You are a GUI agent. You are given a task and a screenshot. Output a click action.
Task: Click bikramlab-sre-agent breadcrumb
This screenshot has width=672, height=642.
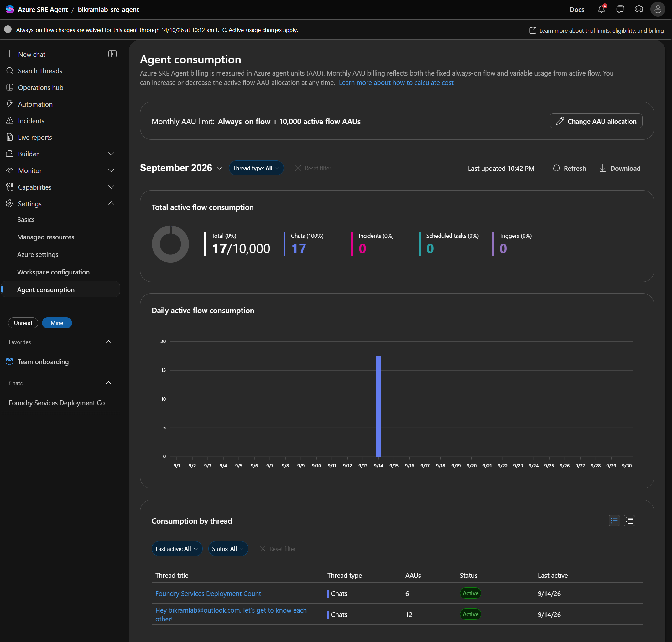[x=108, y=10]
